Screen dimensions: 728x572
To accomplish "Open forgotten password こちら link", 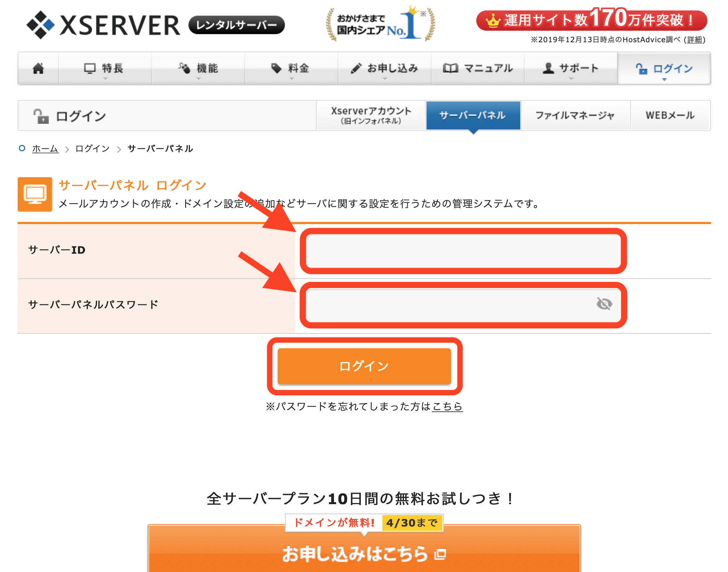I will pos(447,407).
